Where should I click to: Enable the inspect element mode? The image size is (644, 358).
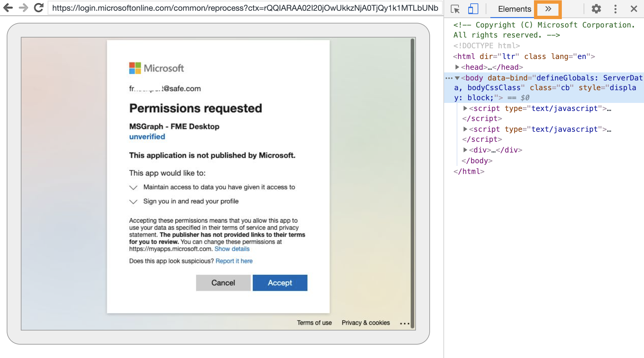click(455, 9)
